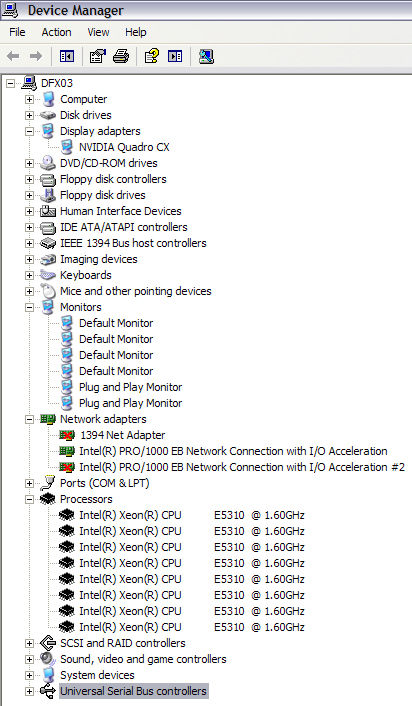Open Properties from the toolbar icon
This screenshot has width=412, height=706.
[98, 56]
